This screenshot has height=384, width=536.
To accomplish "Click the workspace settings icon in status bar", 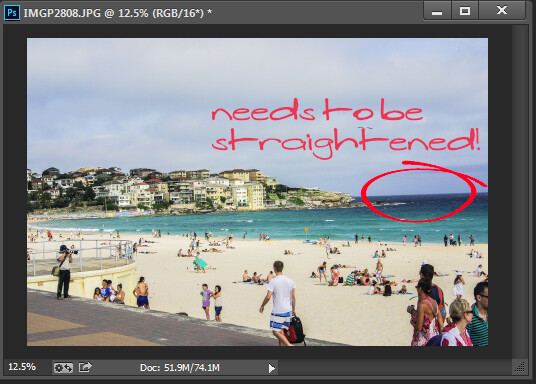I will click(63, 368).
